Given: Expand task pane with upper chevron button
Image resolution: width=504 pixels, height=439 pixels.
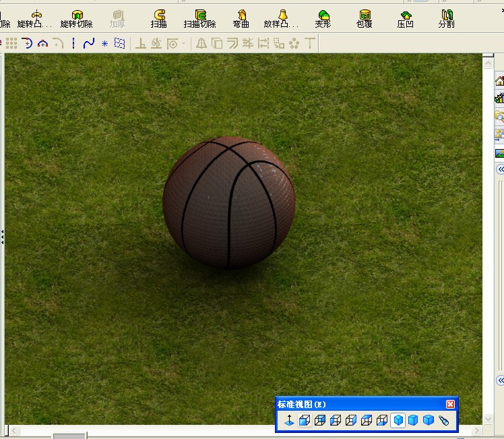Looking at the screenshot, I should 500,169.
